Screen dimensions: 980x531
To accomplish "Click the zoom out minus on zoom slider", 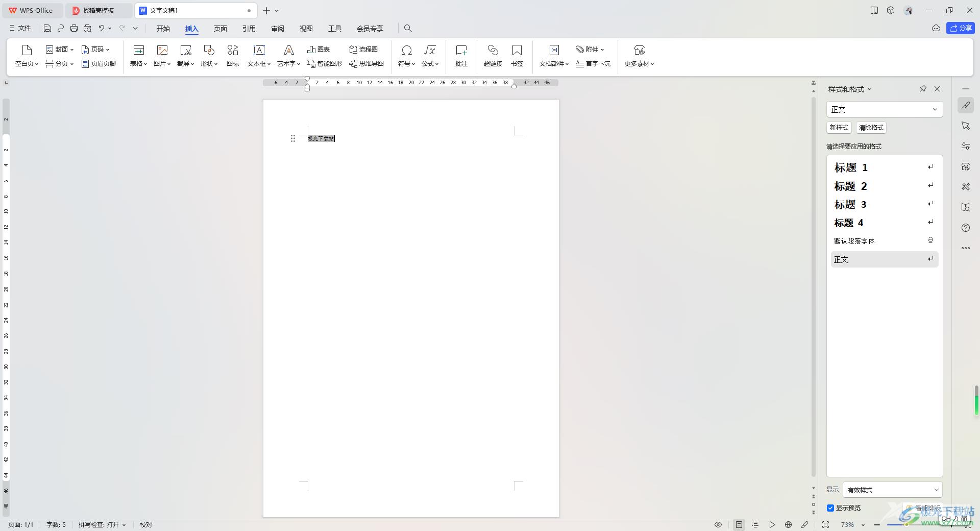I will click(877, 525).
